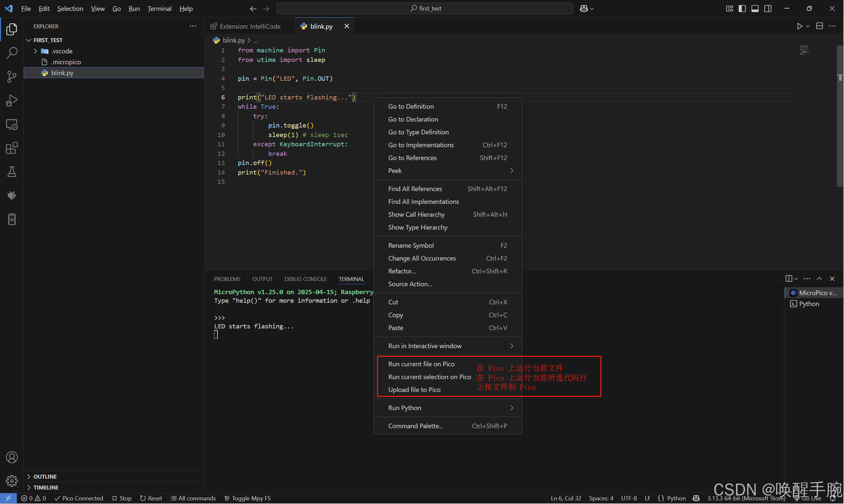Screen dimensions: 844x504
Task: Open the Extensions view
Action: coord(12,148)
